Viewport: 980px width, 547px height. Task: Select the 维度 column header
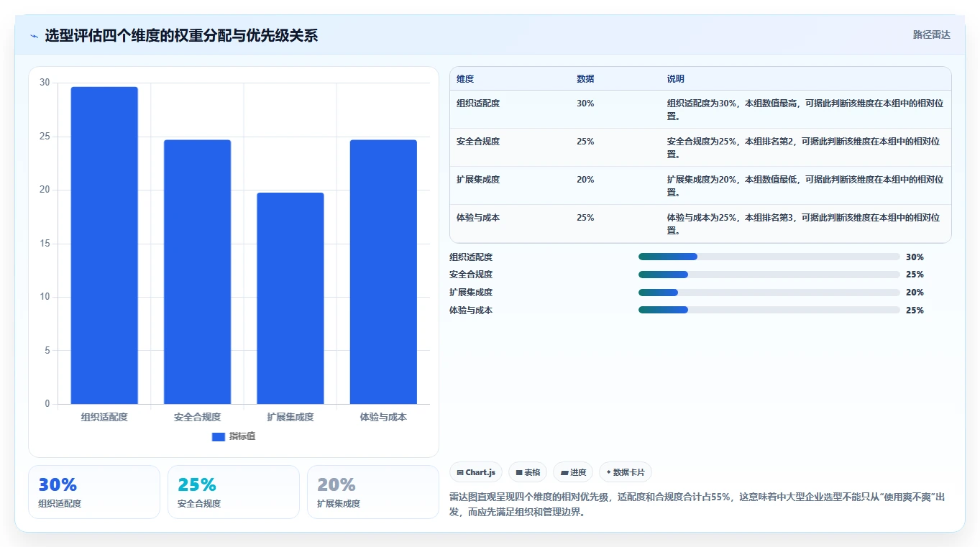[x=465, y=79]
